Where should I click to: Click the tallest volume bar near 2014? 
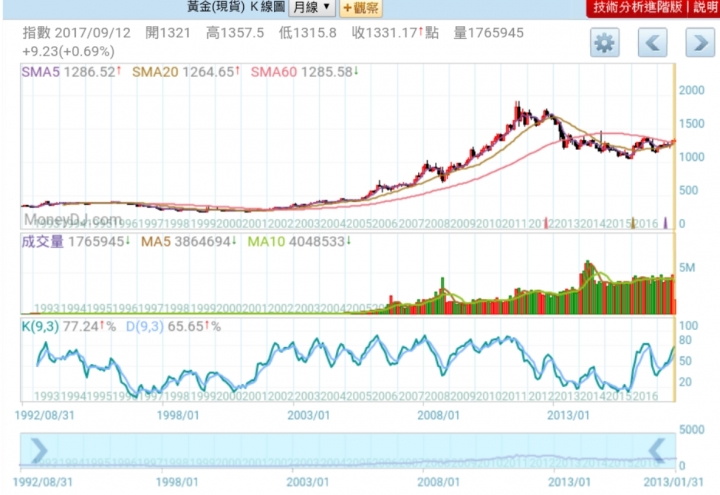tap(587, 287)
